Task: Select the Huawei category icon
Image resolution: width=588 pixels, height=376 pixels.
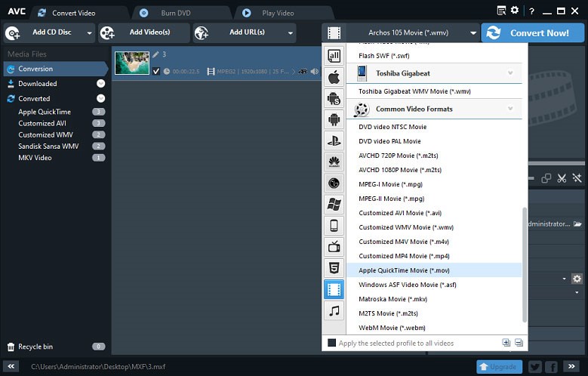Action: (x=334, y=162)
